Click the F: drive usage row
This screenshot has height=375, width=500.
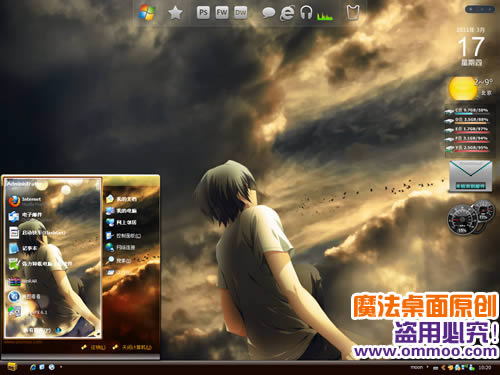click(x=468, y=139)
